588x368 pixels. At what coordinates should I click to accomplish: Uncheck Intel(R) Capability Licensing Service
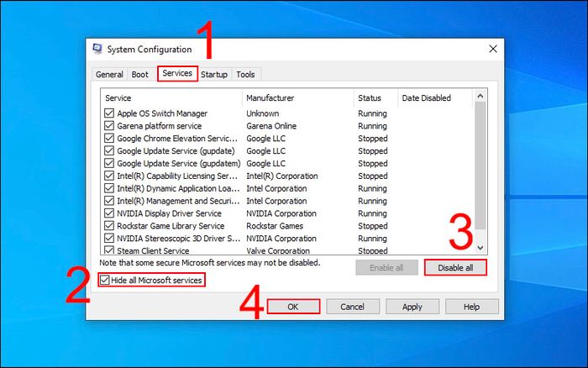click(109, 176)
